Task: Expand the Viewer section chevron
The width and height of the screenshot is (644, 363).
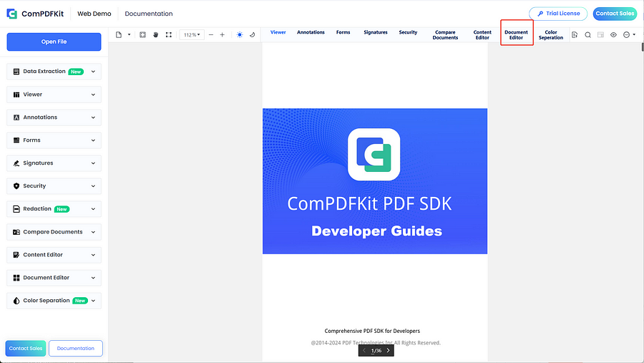Action: pos(93,95)
